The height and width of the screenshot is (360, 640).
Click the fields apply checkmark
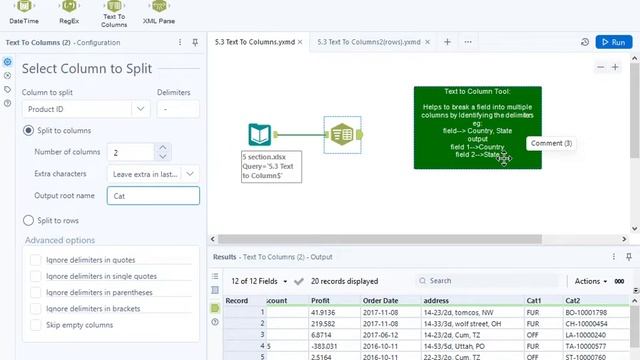point(299,281)
